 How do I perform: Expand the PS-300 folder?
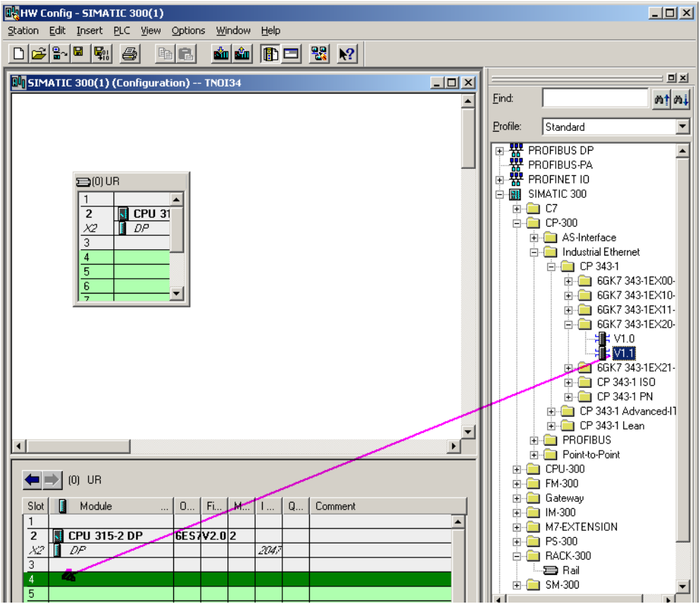pyautogui.click(x=516, y=541)
